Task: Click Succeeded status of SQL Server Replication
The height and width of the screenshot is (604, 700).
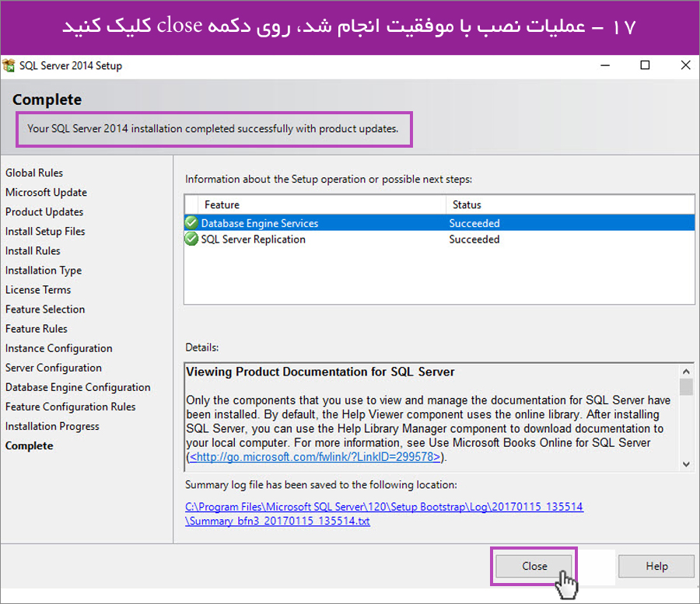Action: click(x=474, y=239)
